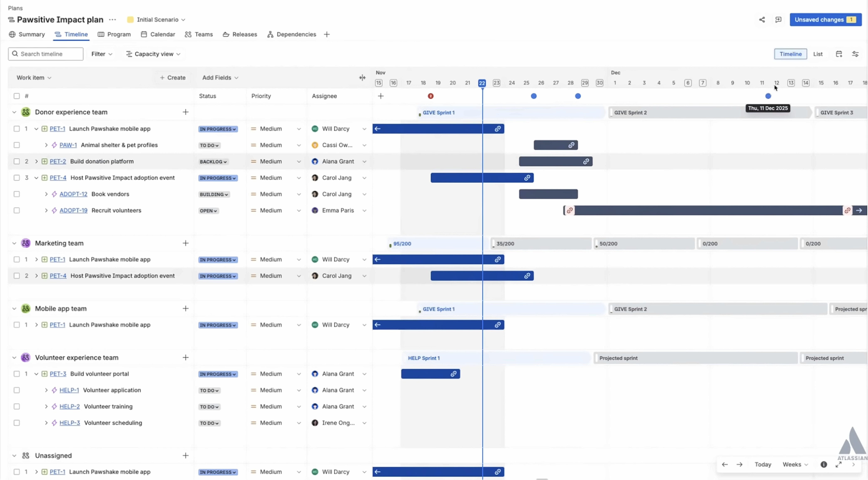The height and width of the screenshot is (480, 868).
Task: Check the PAW-1 Animal shelter row
Action: click(16, 145)
